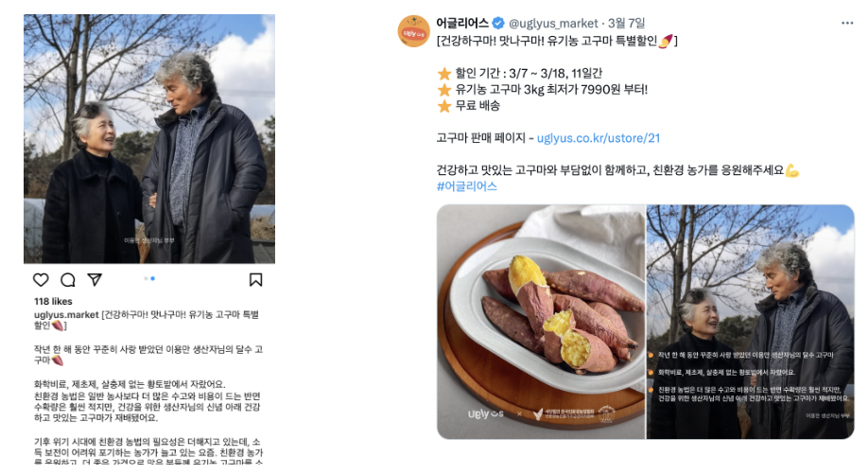Image resolution: width=868 pixels, height=475 pixels.
Task: Open the sweet potato plate photo
Action: click(x=541, y=322)
